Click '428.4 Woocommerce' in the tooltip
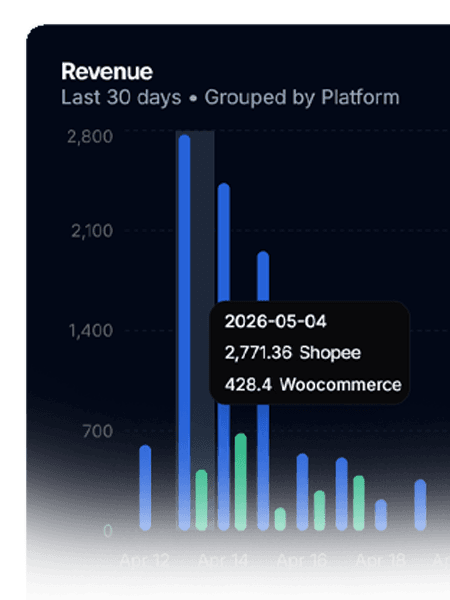 coord(313,385)
